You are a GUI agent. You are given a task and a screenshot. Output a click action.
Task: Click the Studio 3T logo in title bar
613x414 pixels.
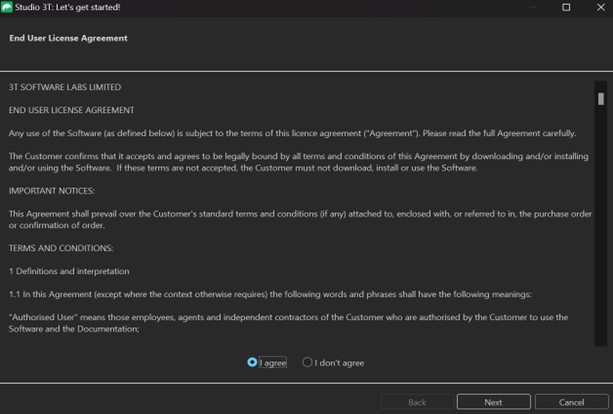coord(8,8)
